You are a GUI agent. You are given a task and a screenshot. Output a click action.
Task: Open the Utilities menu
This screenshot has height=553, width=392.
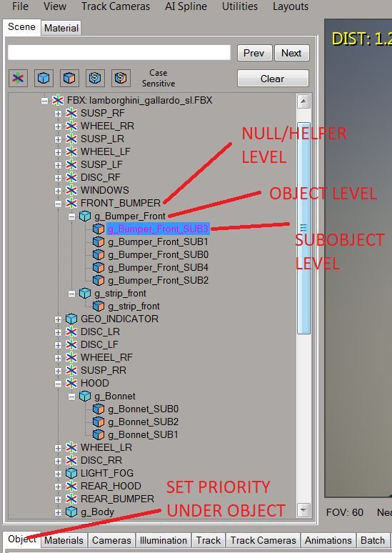coord(240,6)
